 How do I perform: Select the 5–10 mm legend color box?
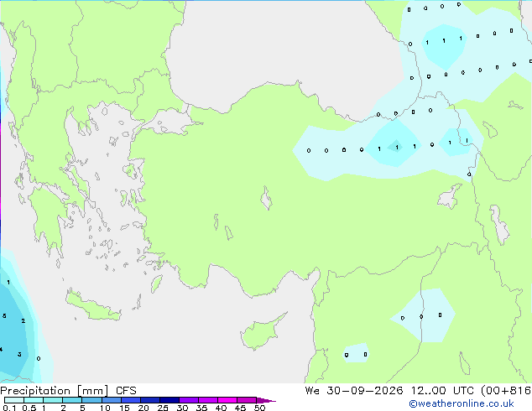point(91,400)
